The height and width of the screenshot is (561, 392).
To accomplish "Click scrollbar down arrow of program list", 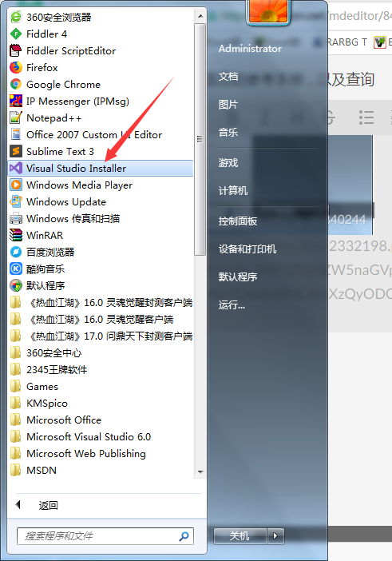I will 200,472.
